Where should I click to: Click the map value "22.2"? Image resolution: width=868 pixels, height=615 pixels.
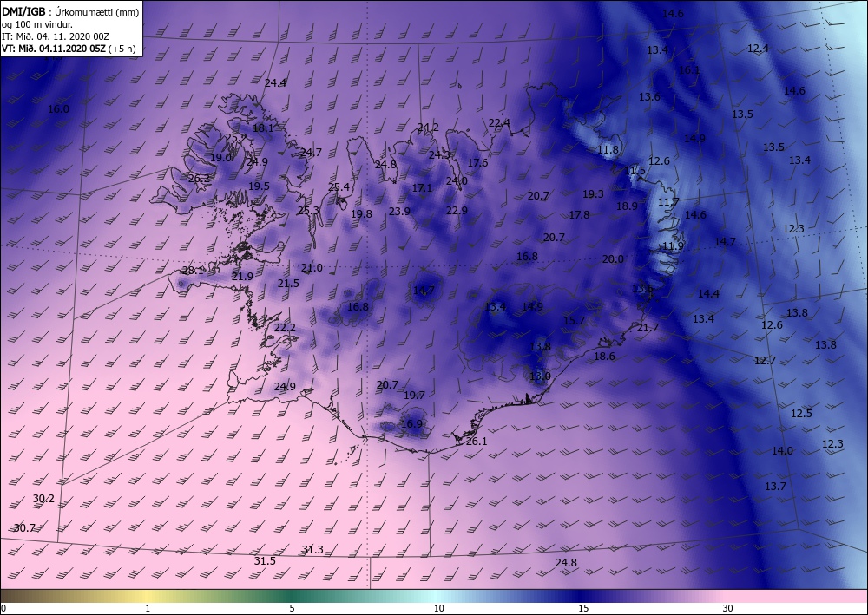tap(285, 327)
